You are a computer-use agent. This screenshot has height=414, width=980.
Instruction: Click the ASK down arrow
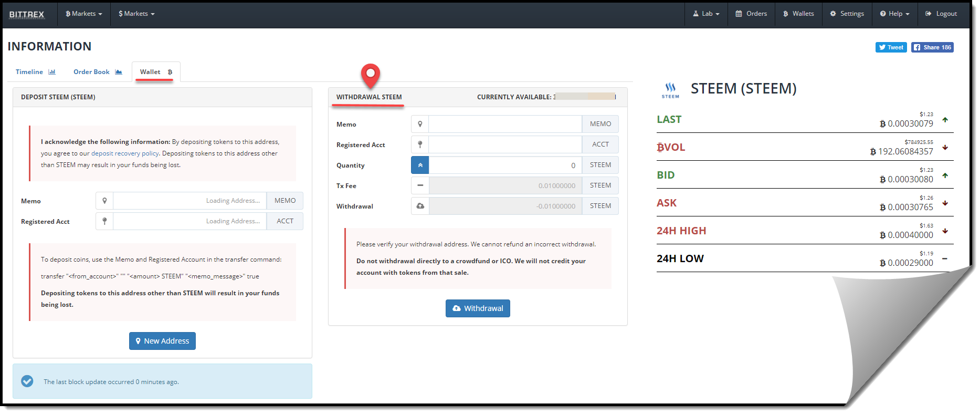(x=945, y=203)
